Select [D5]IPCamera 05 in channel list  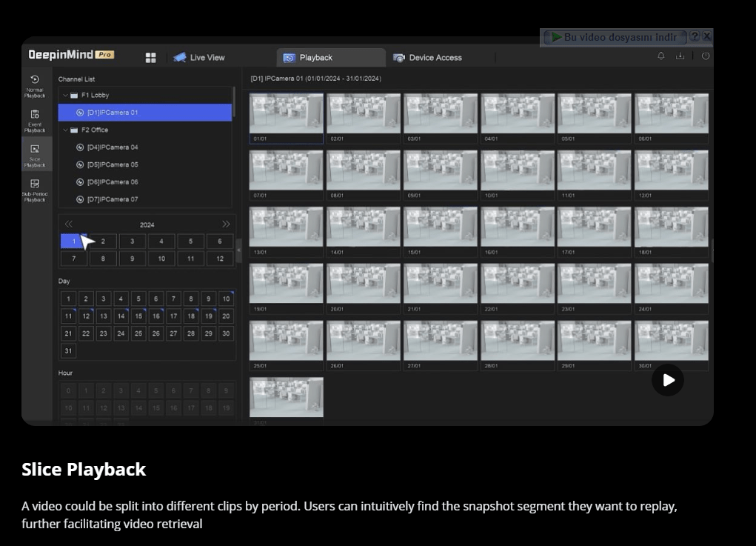[x=113, y=164]
